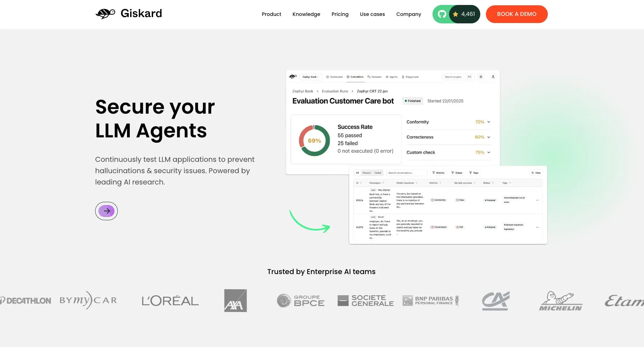The height and width of the screenshot is (347, 644).
Task: Click the user profile icon in dashboard
Action: [493, 77]
